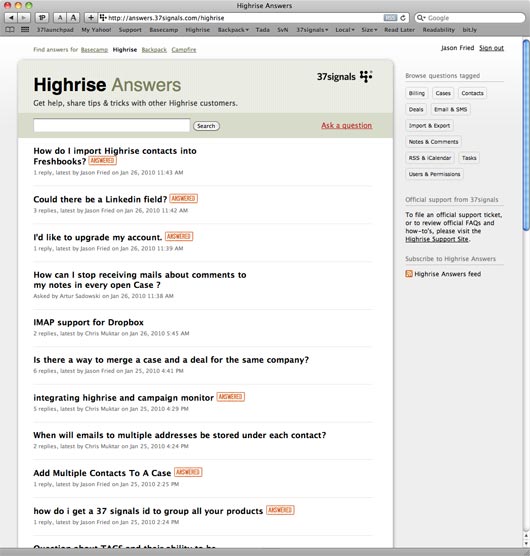Screen dimensions: 530x556
Task: Open 'integrating highrise and campaign monitor' question
Action: 123,398
